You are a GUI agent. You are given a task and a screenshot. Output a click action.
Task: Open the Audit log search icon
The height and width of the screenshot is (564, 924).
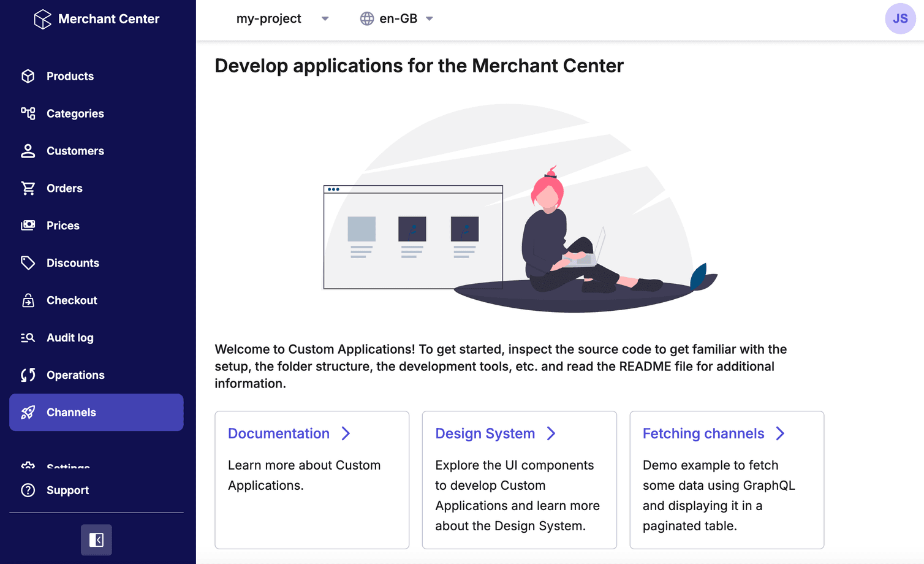[28, 337]
